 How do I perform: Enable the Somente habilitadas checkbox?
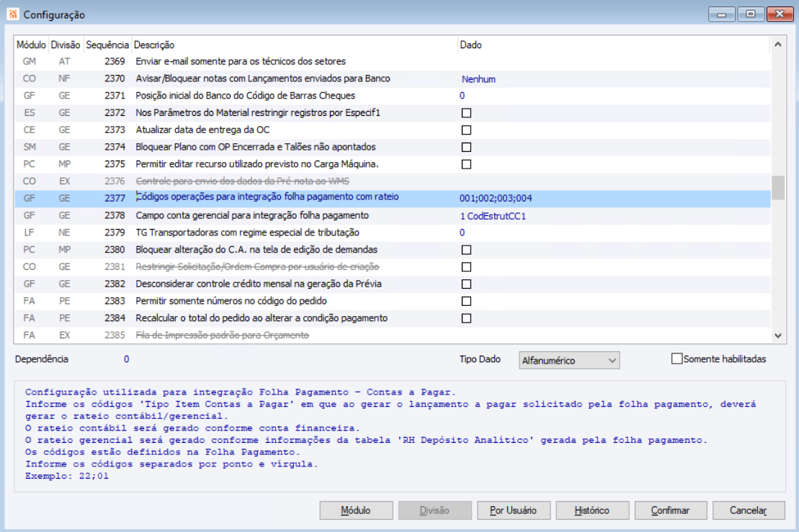click(677, 359)
